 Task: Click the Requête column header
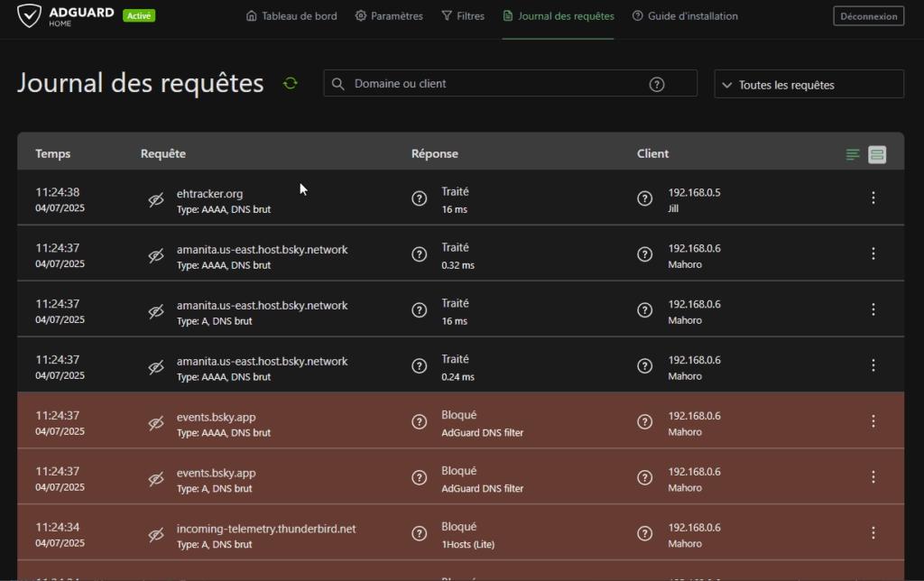point(163,153)
